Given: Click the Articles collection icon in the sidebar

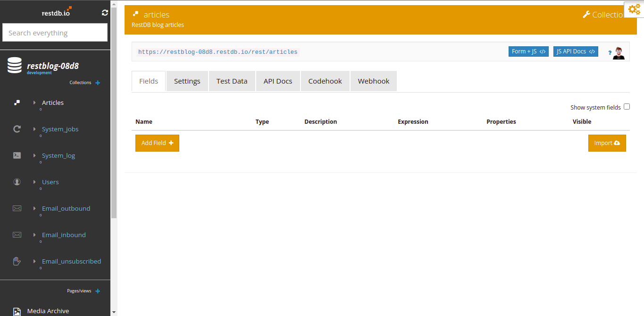Looking at the screenshot, I should tap(17, 102).
